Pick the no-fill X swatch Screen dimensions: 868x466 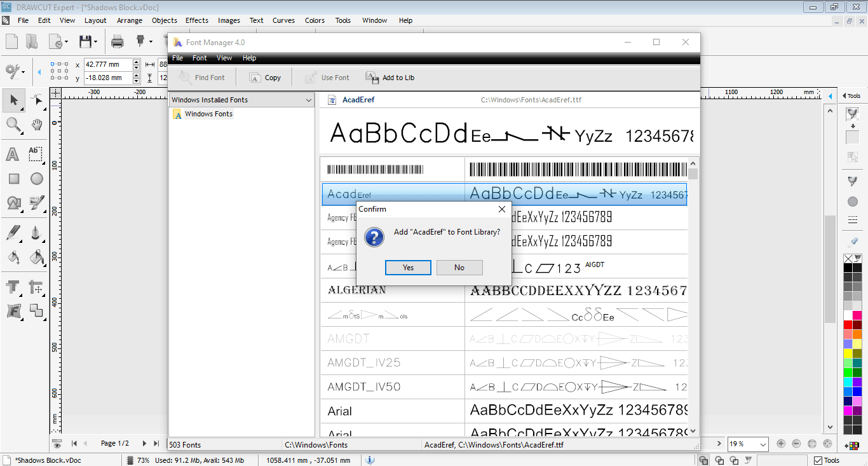[848, 258]
